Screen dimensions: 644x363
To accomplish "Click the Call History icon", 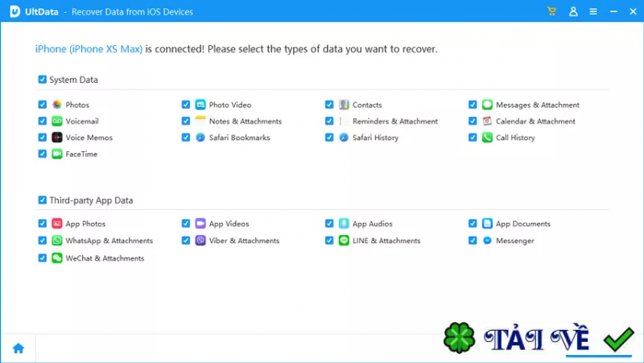I will click(487, 138).
